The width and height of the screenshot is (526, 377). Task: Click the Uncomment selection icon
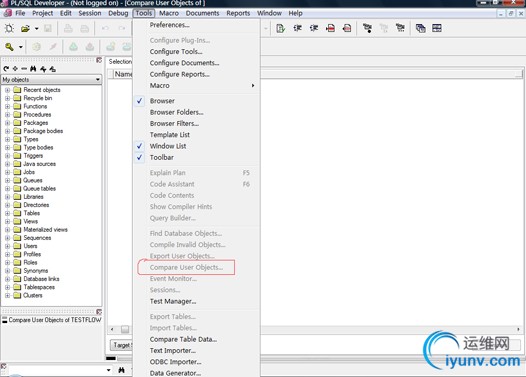[x=347, y=28]
